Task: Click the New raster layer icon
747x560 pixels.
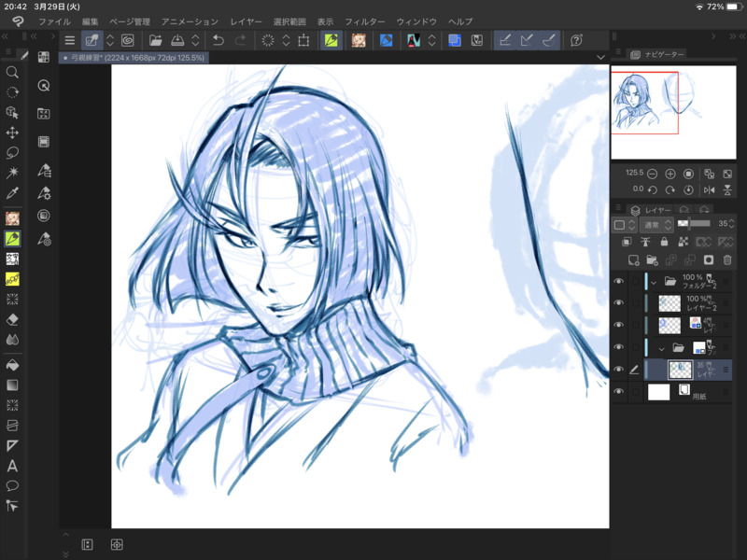Action: pos(633,260)
